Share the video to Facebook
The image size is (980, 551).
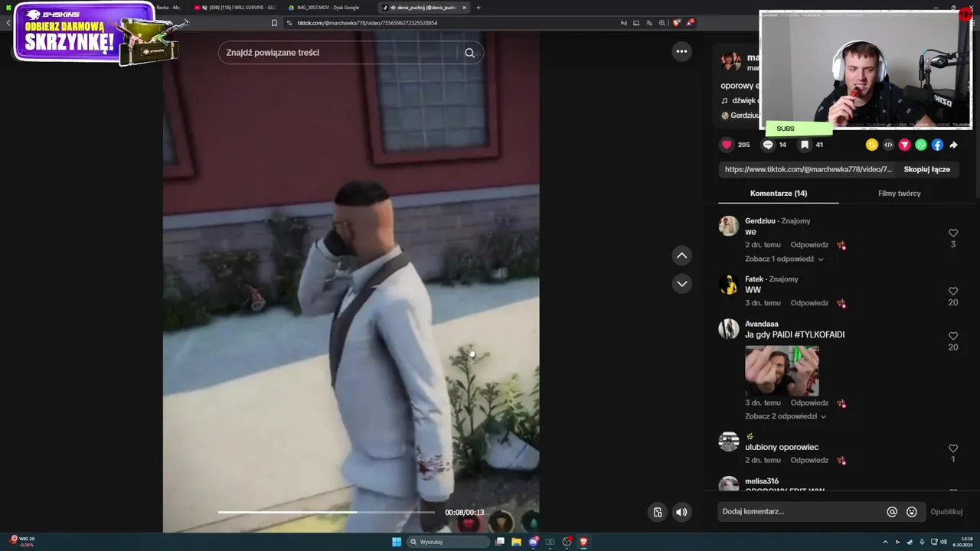click(937, 145)
